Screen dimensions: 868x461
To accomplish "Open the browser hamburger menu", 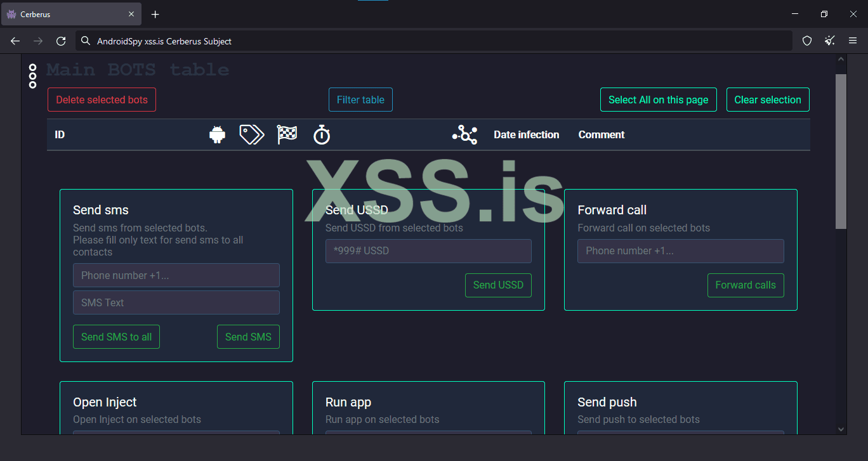I will click(853, 41).
